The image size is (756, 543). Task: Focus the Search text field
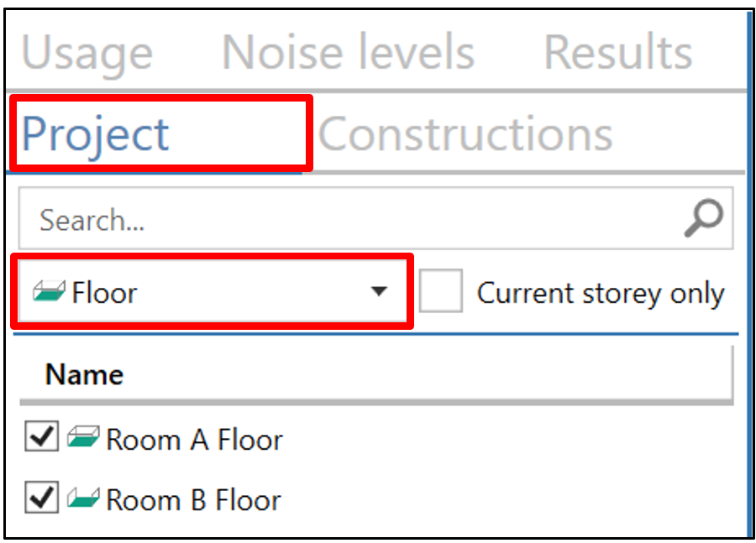tap(375, 218)
